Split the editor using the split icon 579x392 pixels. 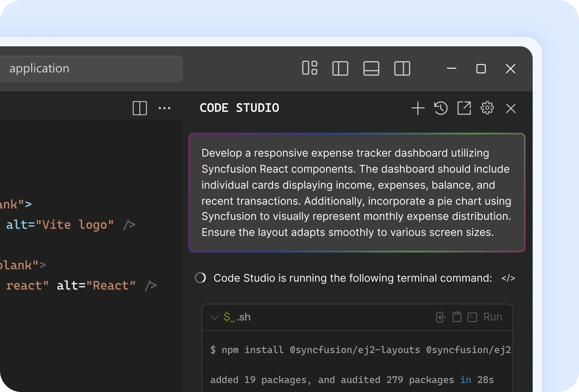[140, 108]
